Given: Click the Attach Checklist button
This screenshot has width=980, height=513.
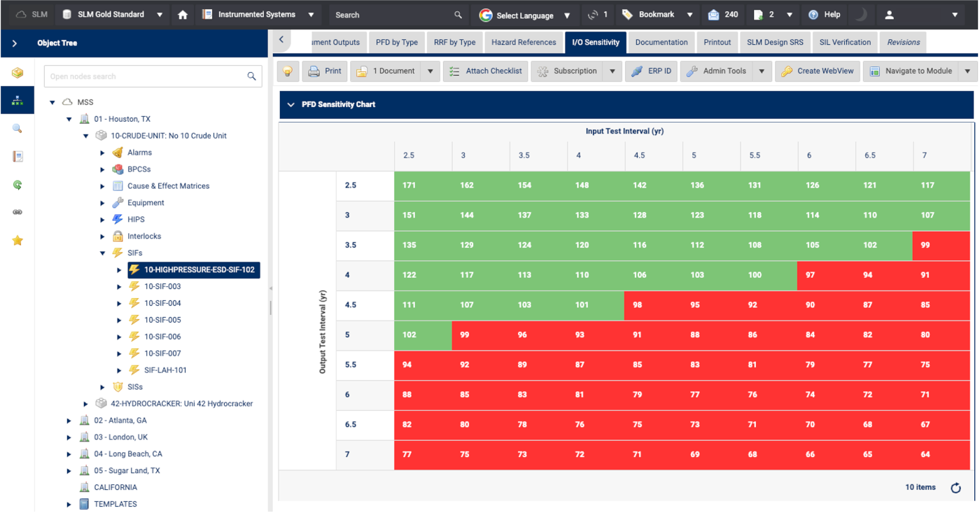Looking at the screenshot, I should pos(486,71).
